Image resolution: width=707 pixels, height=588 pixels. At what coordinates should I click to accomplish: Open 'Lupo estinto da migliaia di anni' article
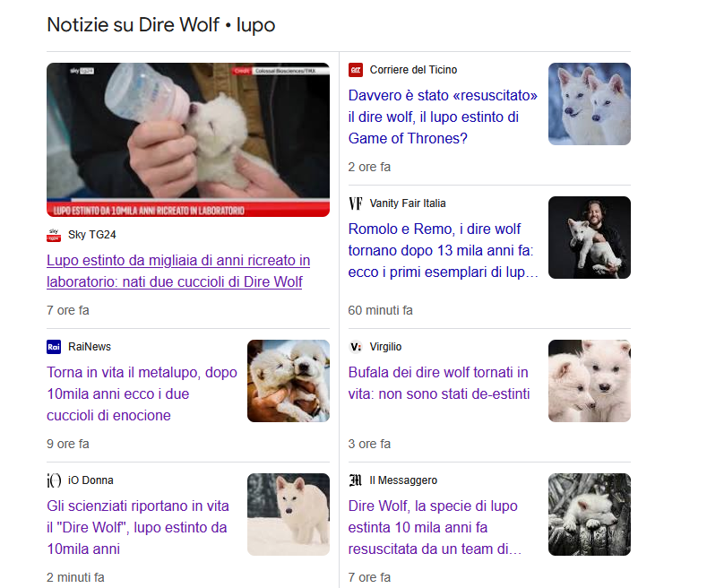click(x=177, y=271)
